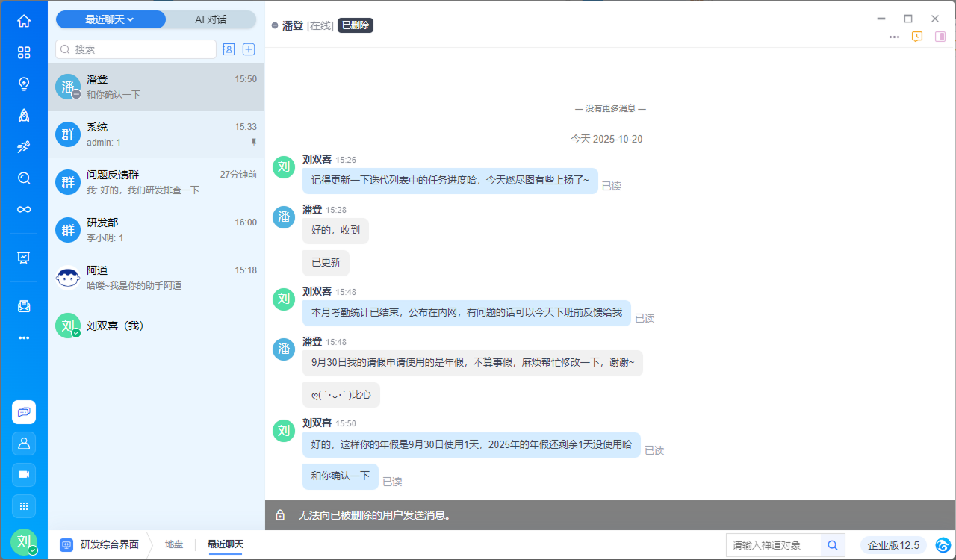956x560 pixels.
Task: Open the 潘登 conversation in the chat list
Action: coord(156,87)
